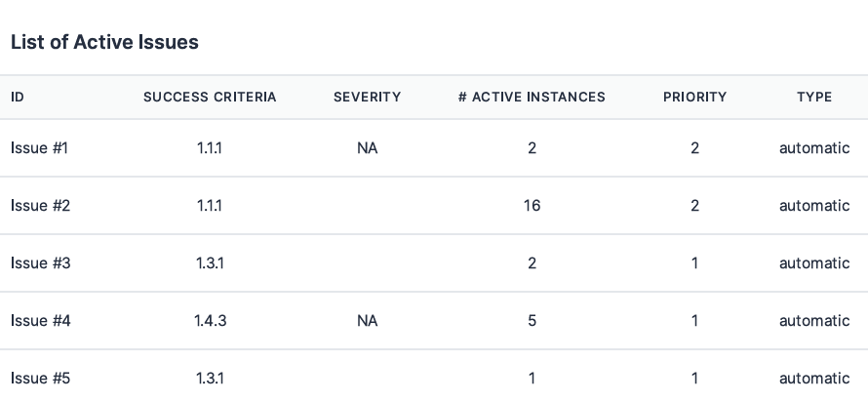
Task: Click the Type column header
Action: [x=813, y=97]
